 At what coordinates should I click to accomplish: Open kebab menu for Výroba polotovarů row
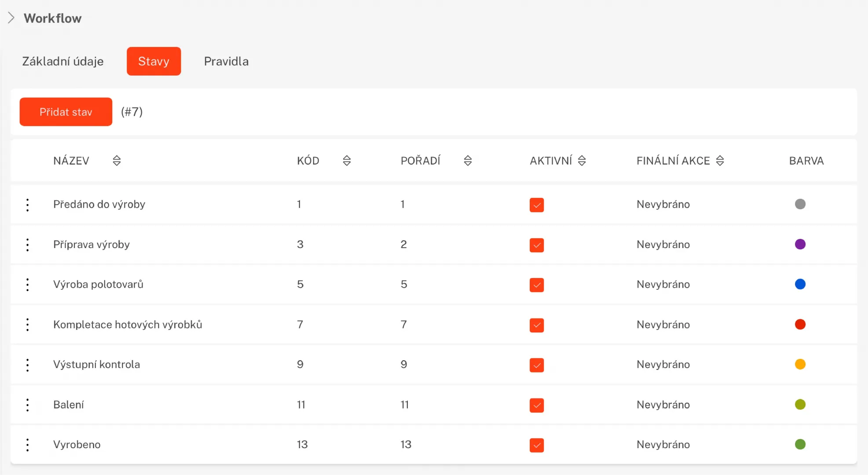tap(27, 285)
